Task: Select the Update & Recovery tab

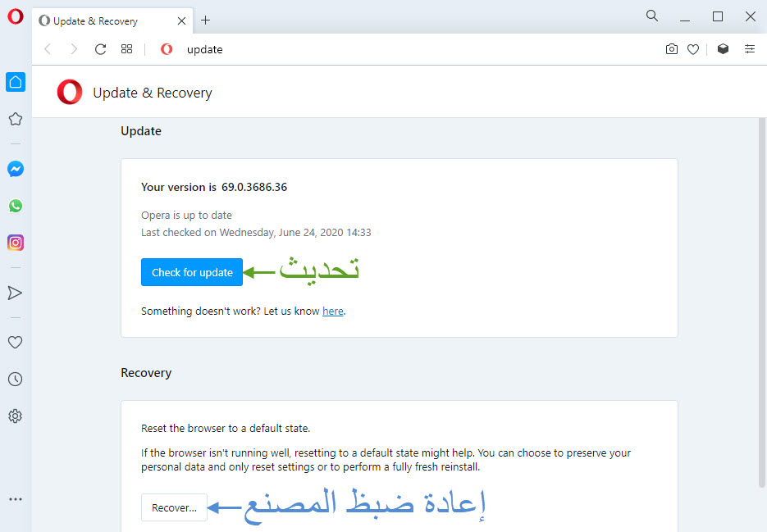Action: 112,21
